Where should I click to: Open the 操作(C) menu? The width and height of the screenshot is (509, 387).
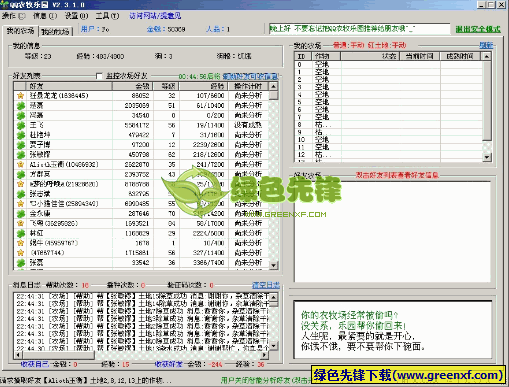[13, 16]
